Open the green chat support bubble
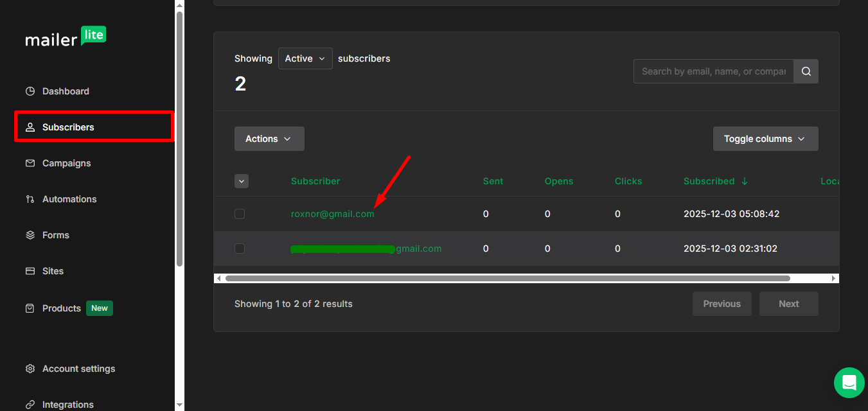This screenshot has height=411, width=868. point(849,383)
